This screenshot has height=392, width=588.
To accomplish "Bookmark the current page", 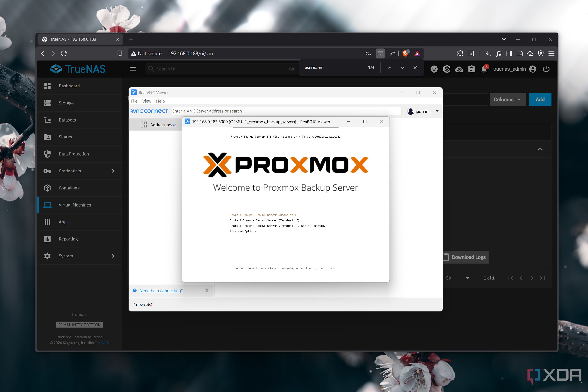I will coord(120,53).
